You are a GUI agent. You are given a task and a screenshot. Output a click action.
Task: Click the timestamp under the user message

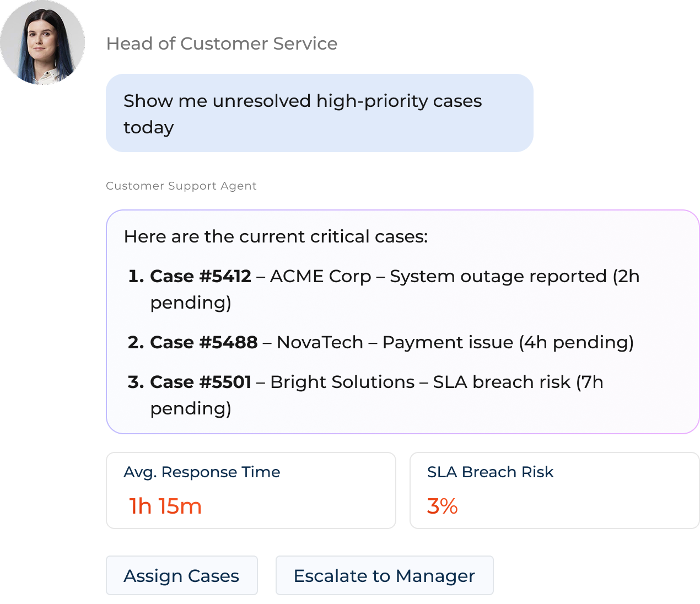pyautogui.click(x=179, y=187)
